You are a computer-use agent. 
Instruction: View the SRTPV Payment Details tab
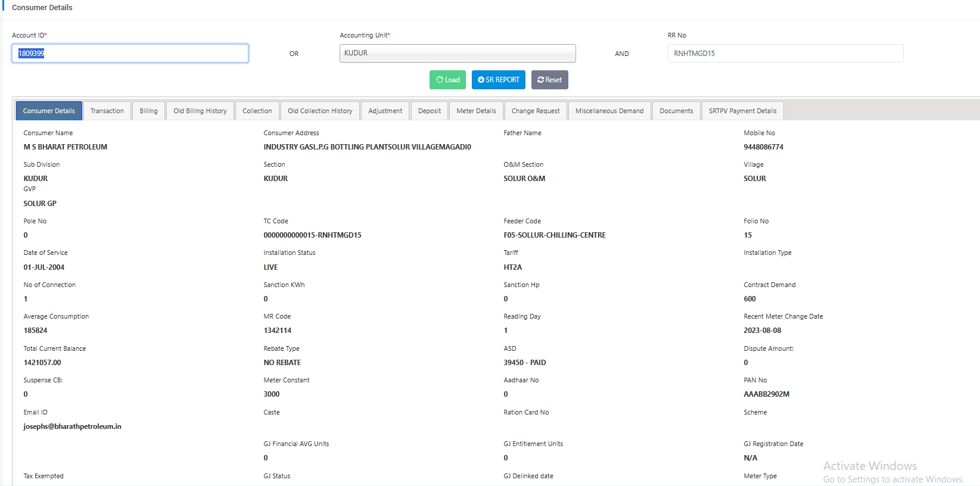tap(743, 111)
